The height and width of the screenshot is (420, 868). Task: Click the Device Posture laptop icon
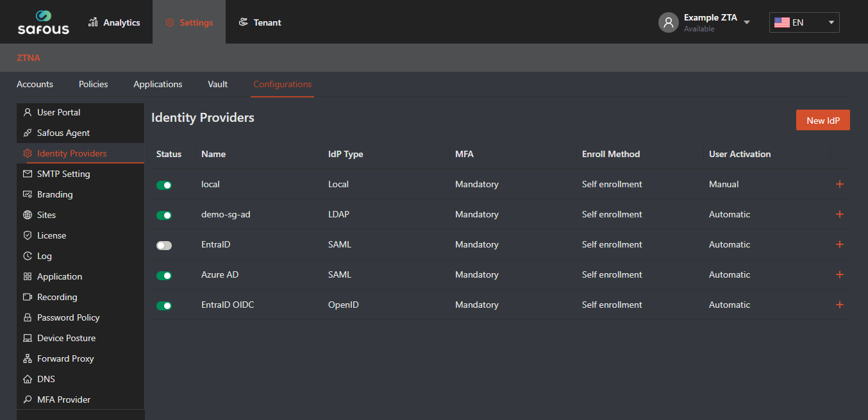click(28, 338)
